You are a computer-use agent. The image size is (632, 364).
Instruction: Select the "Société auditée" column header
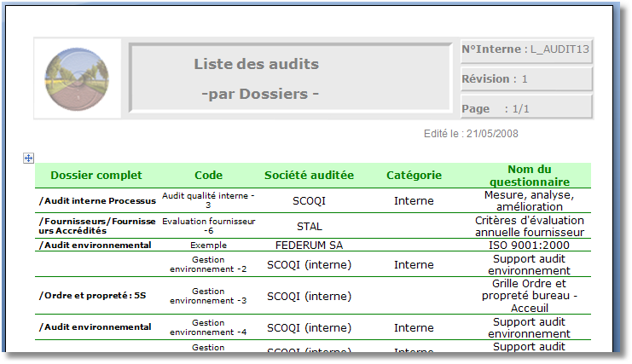click(309, 176)
